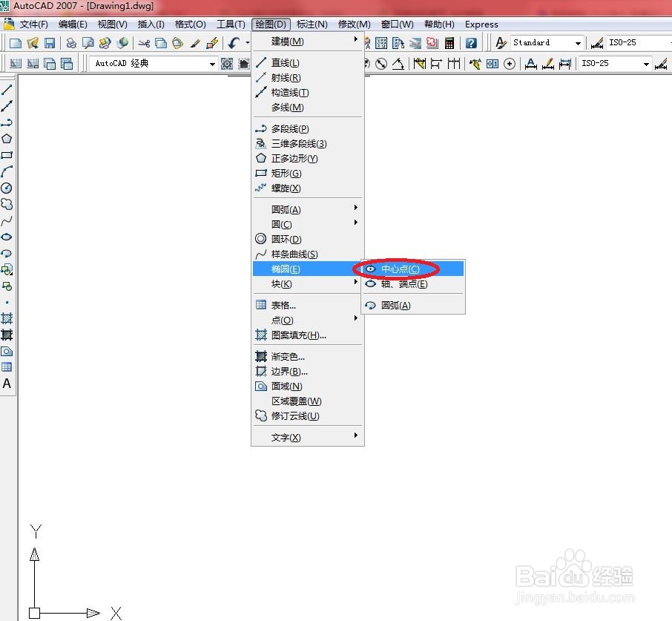Select 射线(R) from draw menu
672x621 pixels.
click(x=308, y=78)
